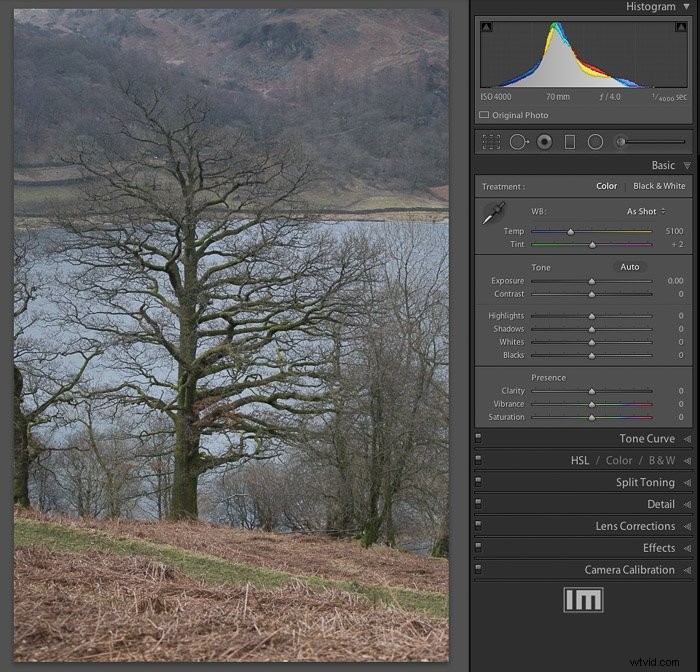Click the Exposure slider handle

point(592,281)
